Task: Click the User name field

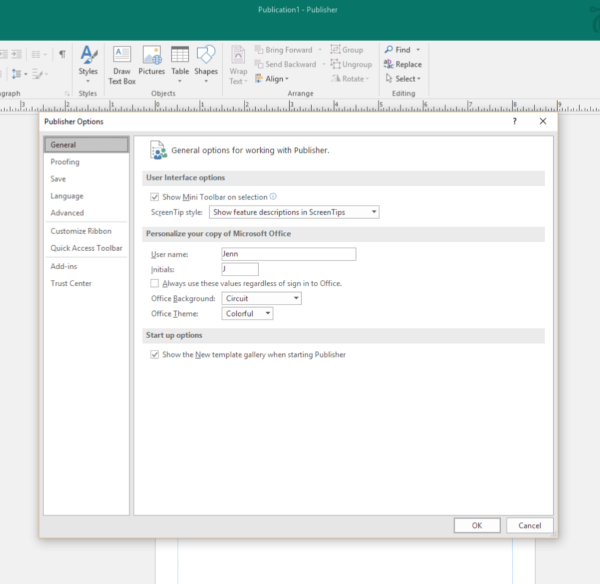Action: pos(289,254)
